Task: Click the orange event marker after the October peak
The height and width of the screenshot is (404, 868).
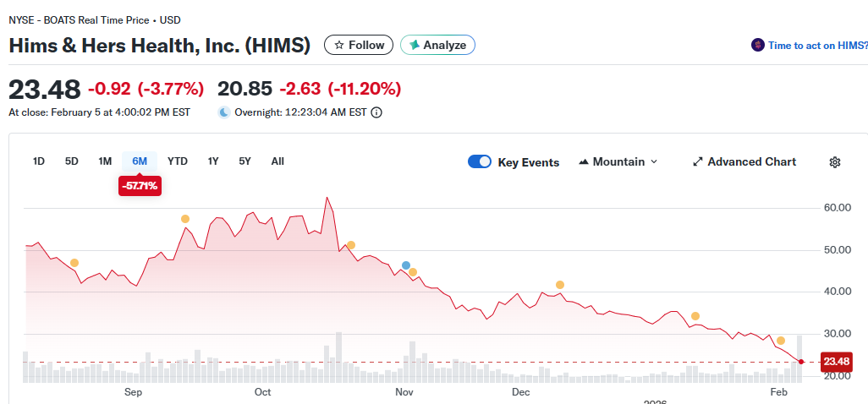Action: [350, 245]
